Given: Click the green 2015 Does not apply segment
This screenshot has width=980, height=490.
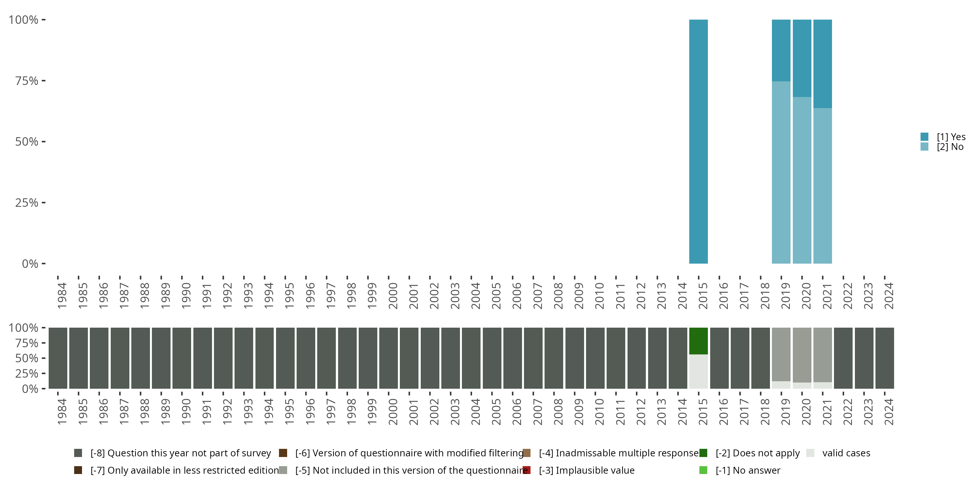Looking at the screenshot, I should (698, 341).
